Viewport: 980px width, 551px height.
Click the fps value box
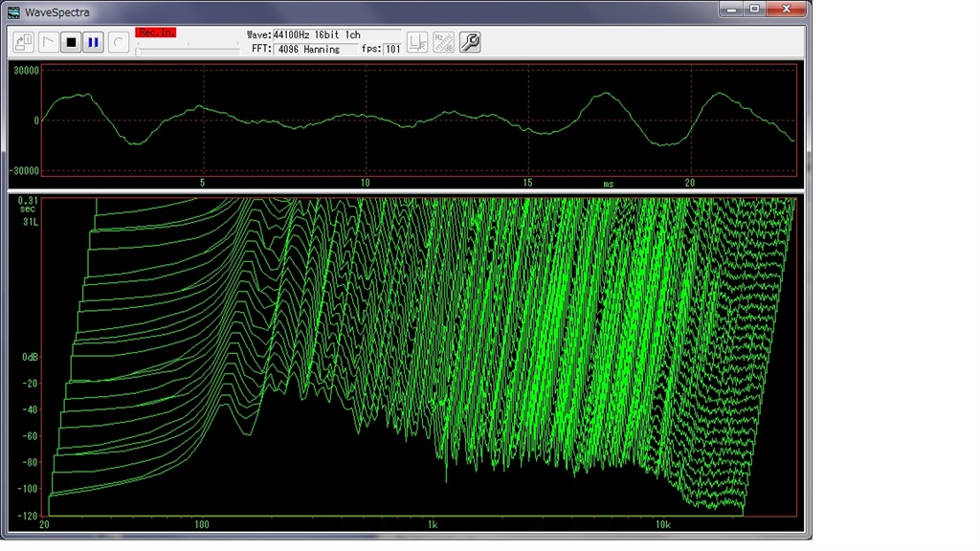pos(392,49)
